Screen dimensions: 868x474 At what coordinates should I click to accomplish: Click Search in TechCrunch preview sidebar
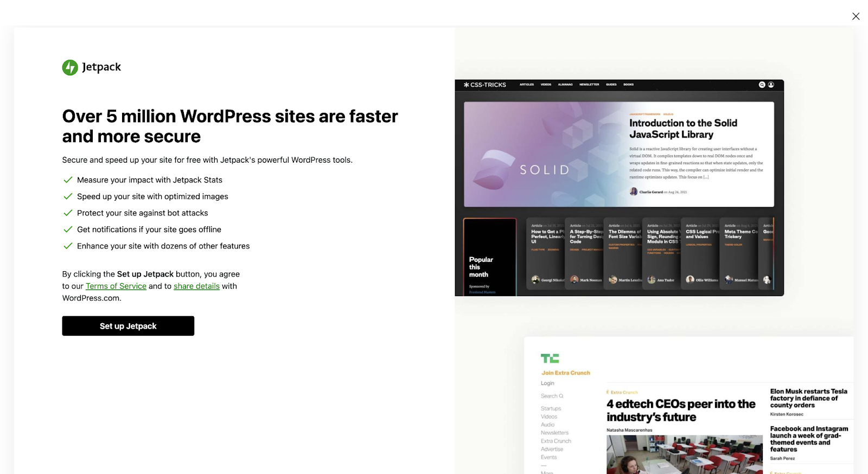click(552, 396)
